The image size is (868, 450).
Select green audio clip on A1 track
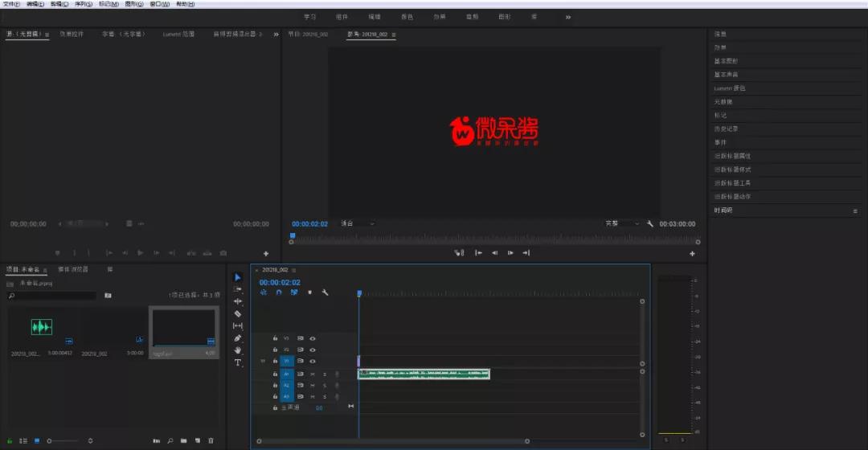pyautogui.click(x=424, y=374)
